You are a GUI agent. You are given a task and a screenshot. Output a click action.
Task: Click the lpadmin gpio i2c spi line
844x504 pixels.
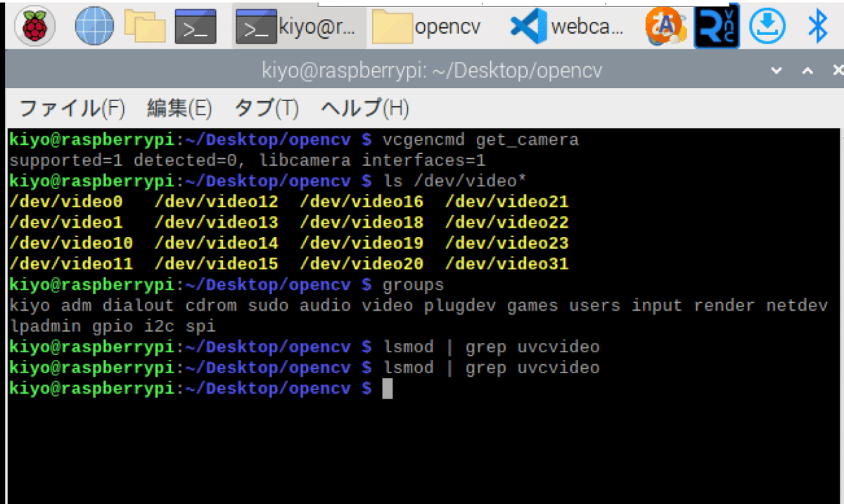[113, 327]
